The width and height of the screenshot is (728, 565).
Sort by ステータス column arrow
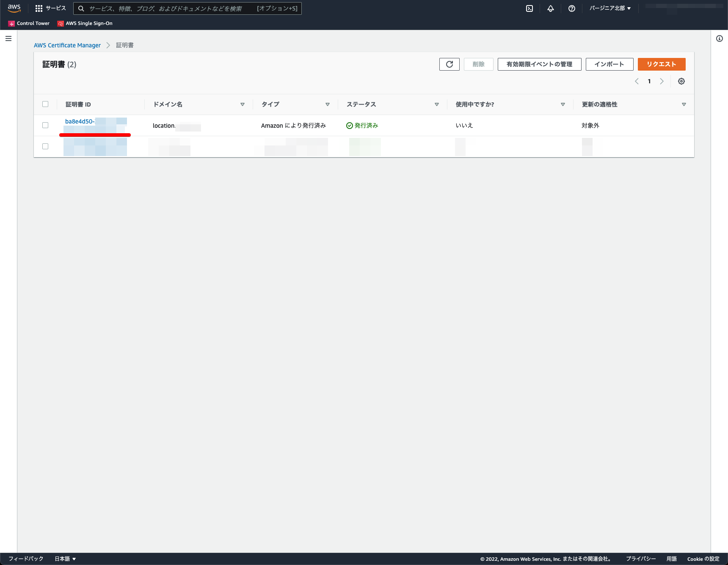[x=437, y=104]
